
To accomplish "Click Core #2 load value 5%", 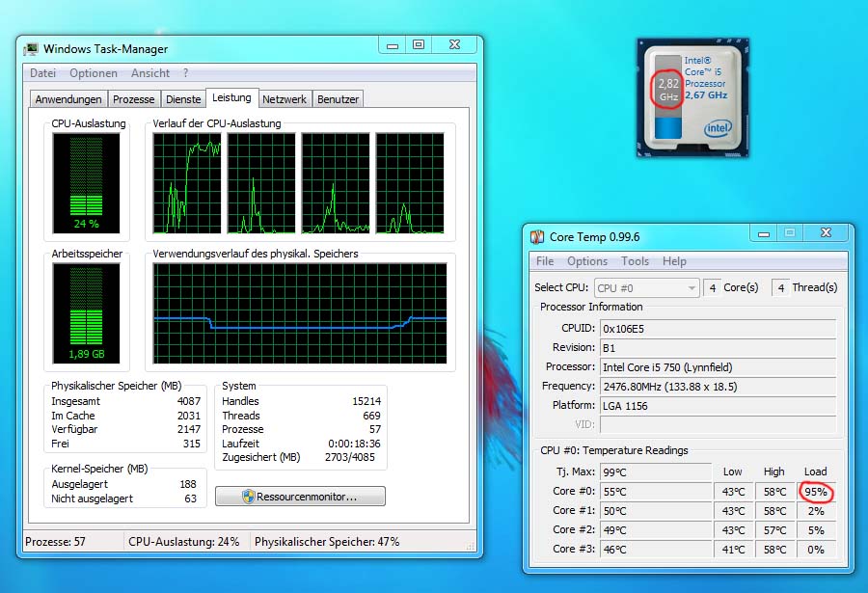I will (x=816, y=530).
